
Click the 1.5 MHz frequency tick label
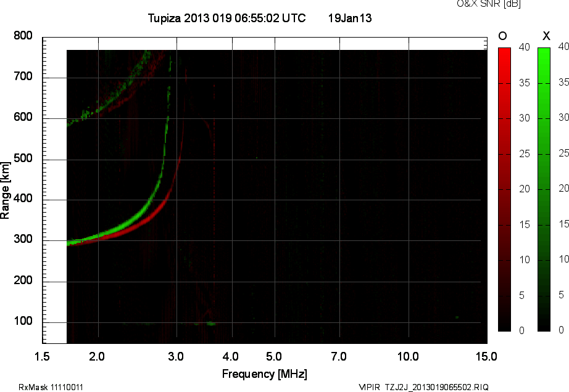click(x=42, y=356)
